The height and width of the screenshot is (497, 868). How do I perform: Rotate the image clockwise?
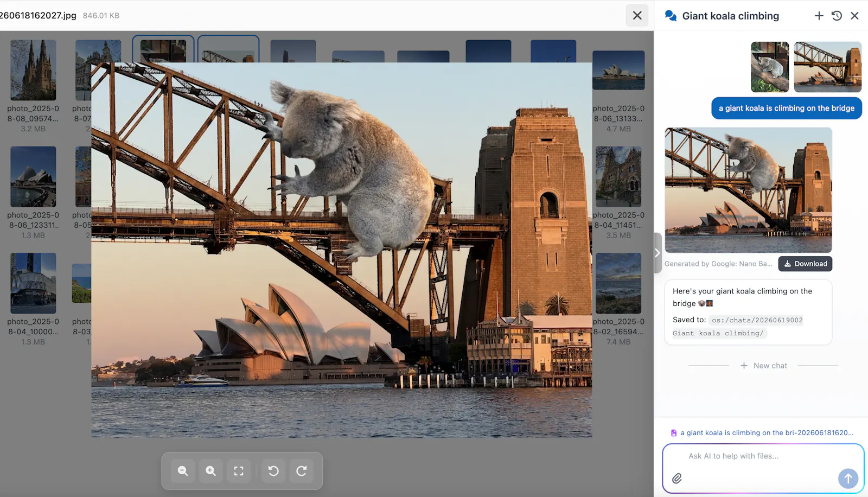(302, 471)
